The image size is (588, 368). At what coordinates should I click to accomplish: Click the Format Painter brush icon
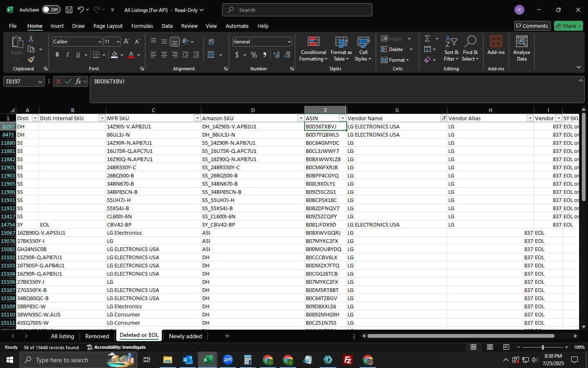(x=31, y=59)
